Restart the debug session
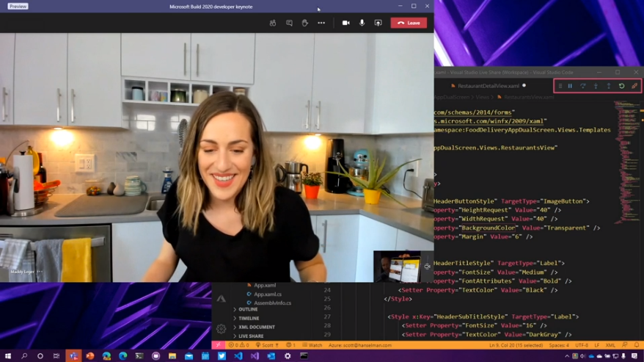 (622, 86)
